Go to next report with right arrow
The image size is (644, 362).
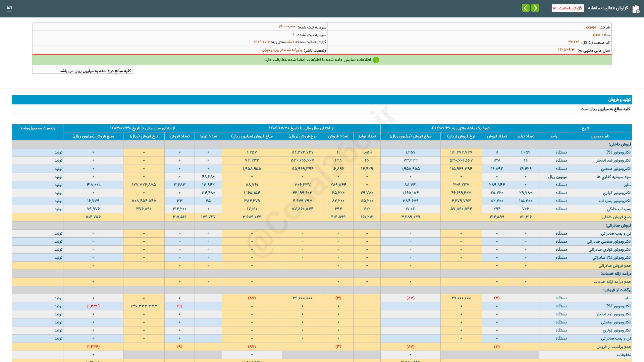point(535,8)
